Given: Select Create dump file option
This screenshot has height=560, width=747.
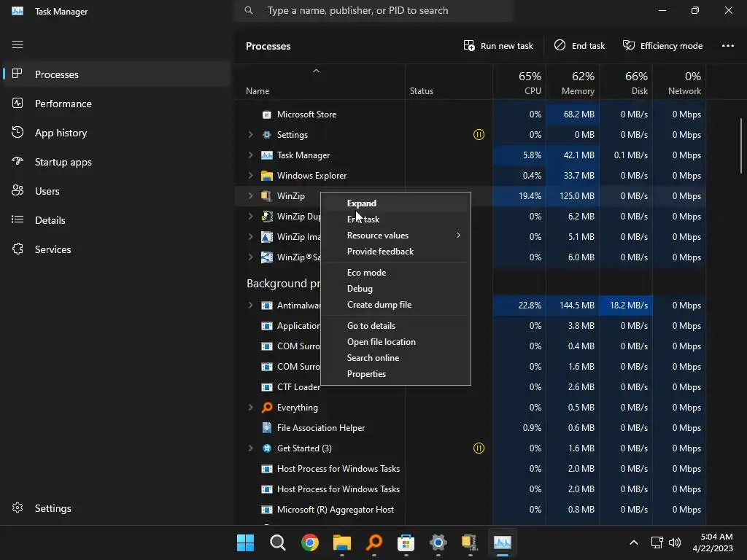Looking at the screenshot, I should [x=395, y=305].
